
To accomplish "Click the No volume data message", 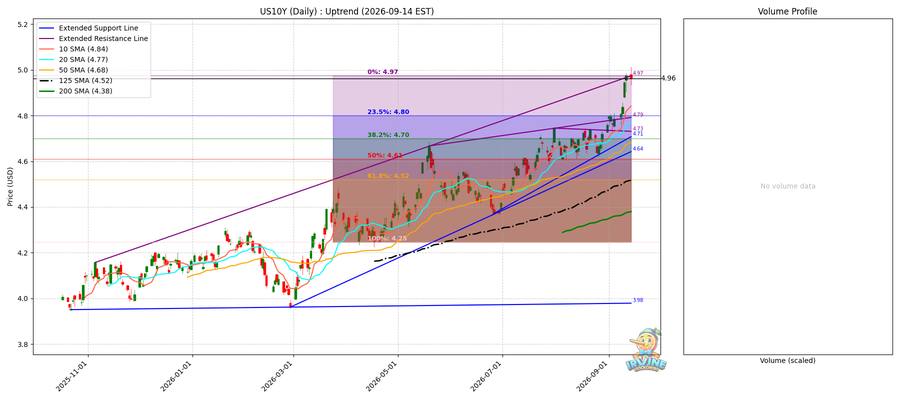I will [788, 186].
